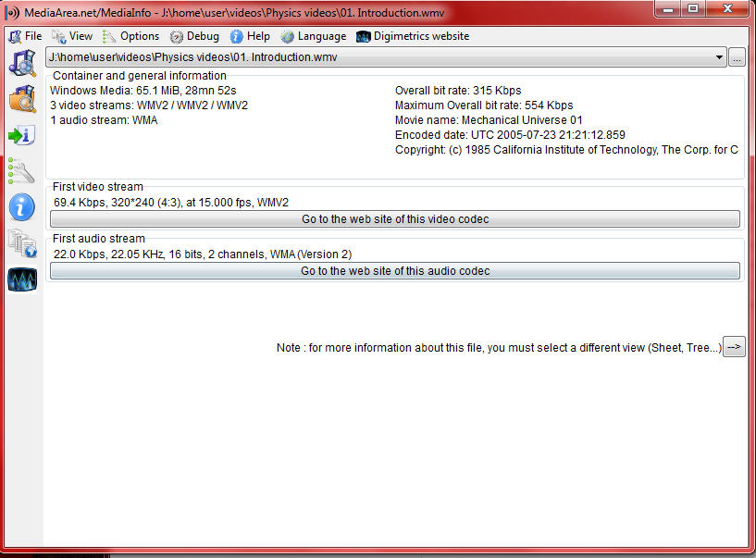Click the Digimetrics waveform sidebar icon

[22, 279]
